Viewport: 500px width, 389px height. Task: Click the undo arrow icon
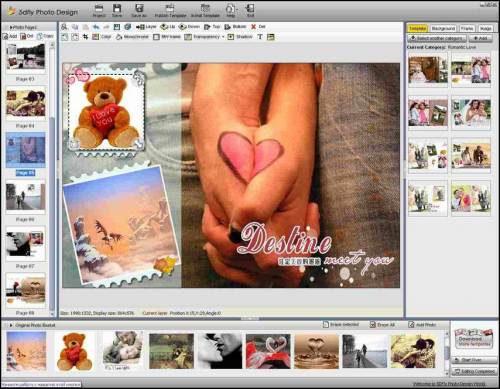pos(96,27)
